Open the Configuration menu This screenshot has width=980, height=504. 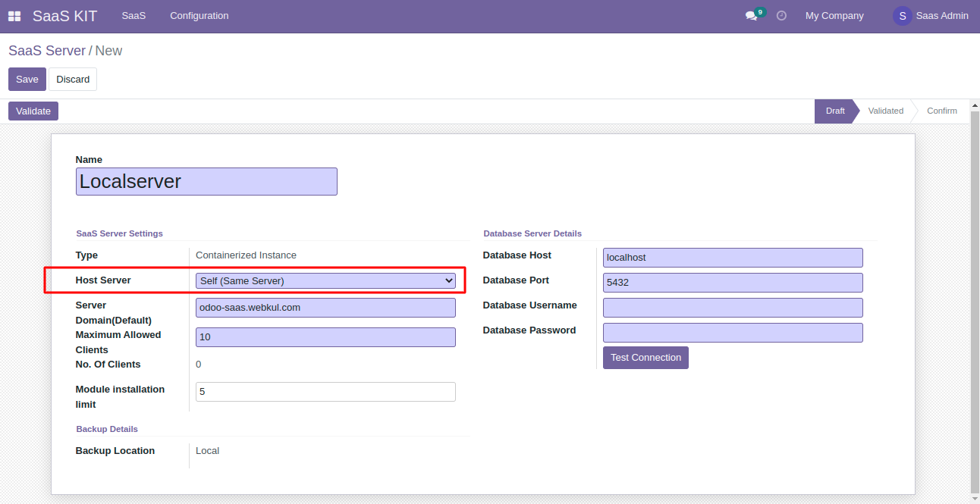click(199, 16)
